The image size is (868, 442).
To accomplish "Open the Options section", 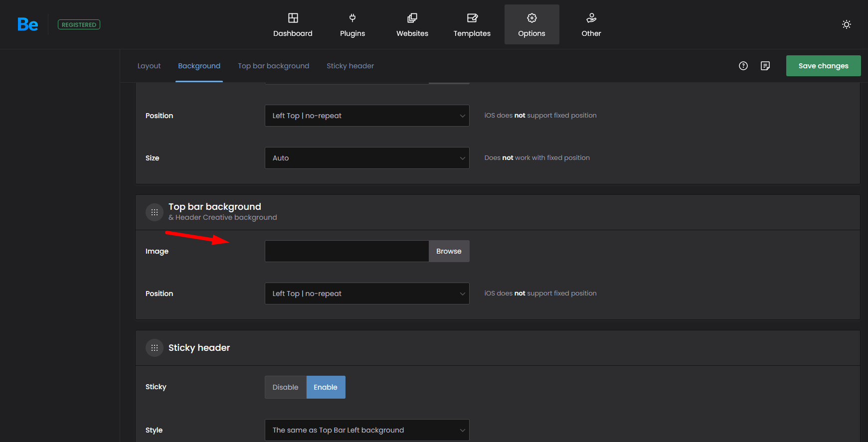I will tap(531, 24).
